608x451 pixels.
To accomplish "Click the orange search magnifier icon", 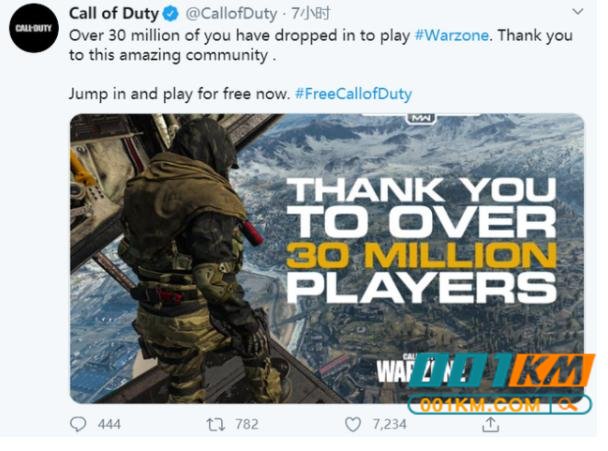I will [x=568, y=405].
